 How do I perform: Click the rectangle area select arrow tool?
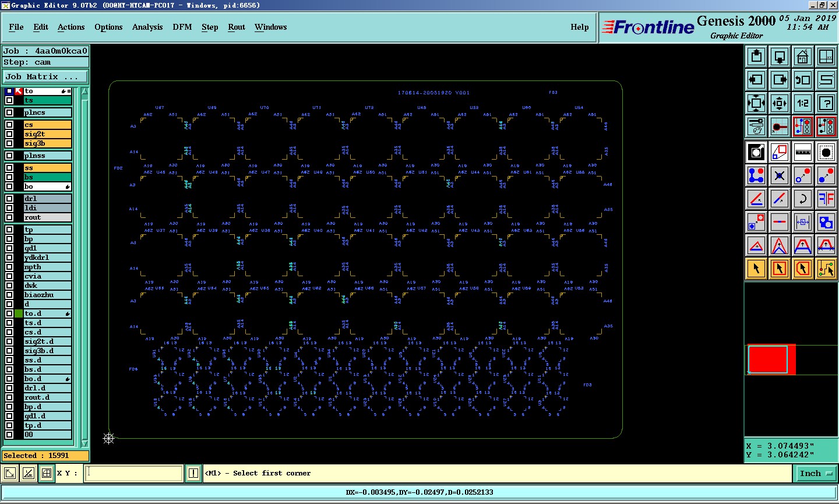780,269
